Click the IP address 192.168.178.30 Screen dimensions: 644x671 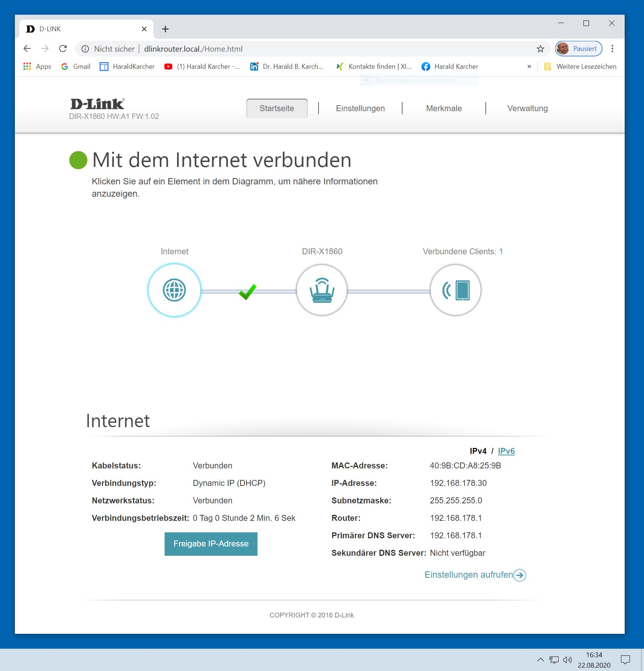click(x=458, y=483)
